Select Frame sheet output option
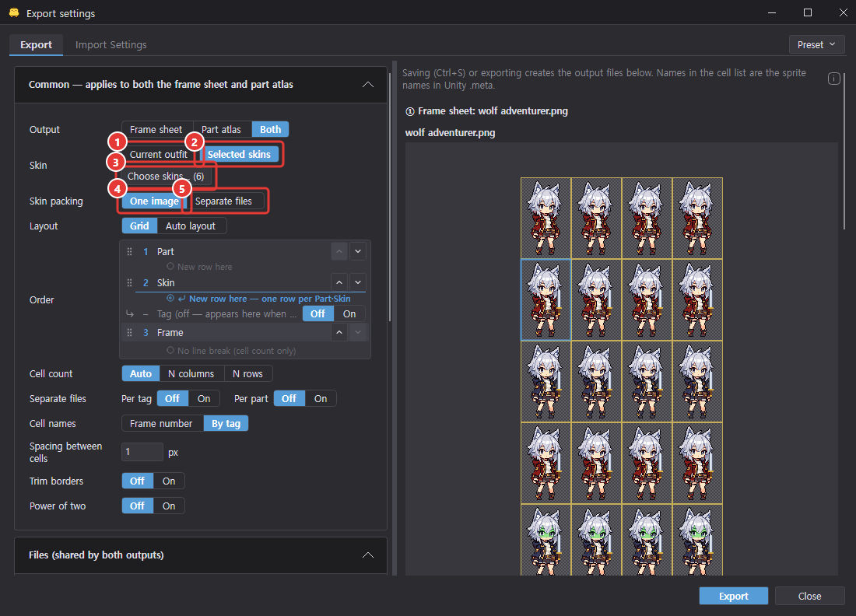 (x=156, y=129)
